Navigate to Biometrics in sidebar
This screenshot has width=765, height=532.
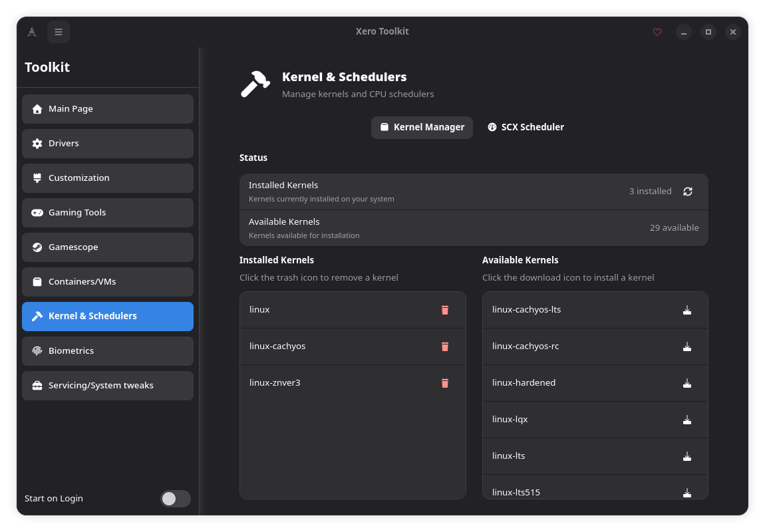click(x=108, y=351)
